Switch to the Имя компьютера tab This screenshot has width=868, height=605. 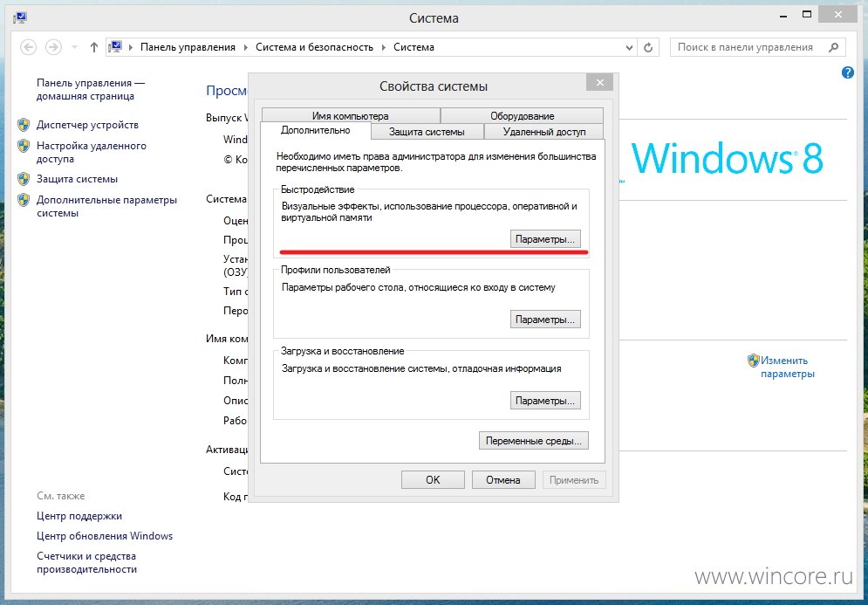[351, 116]
